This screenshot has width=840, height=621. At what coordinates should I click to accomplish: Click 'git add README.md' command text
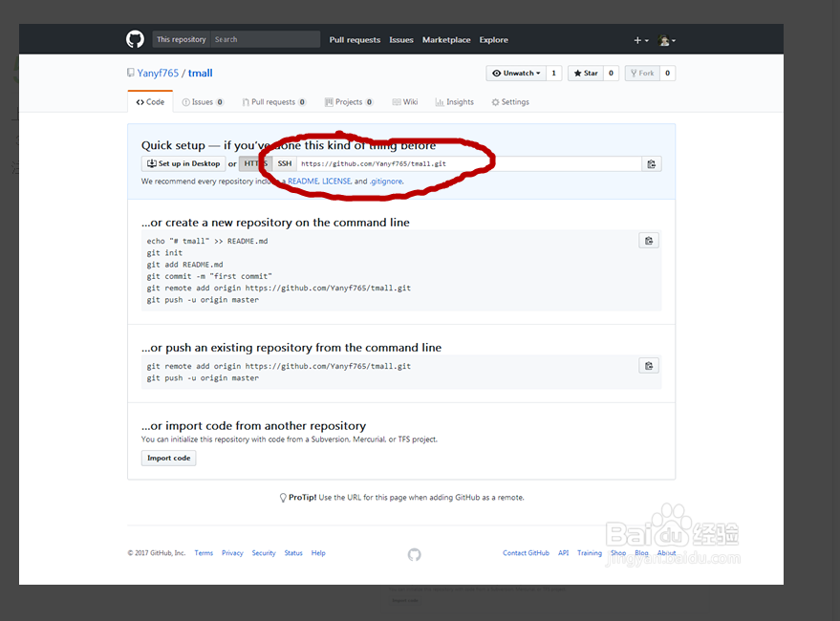pos(184,265)
